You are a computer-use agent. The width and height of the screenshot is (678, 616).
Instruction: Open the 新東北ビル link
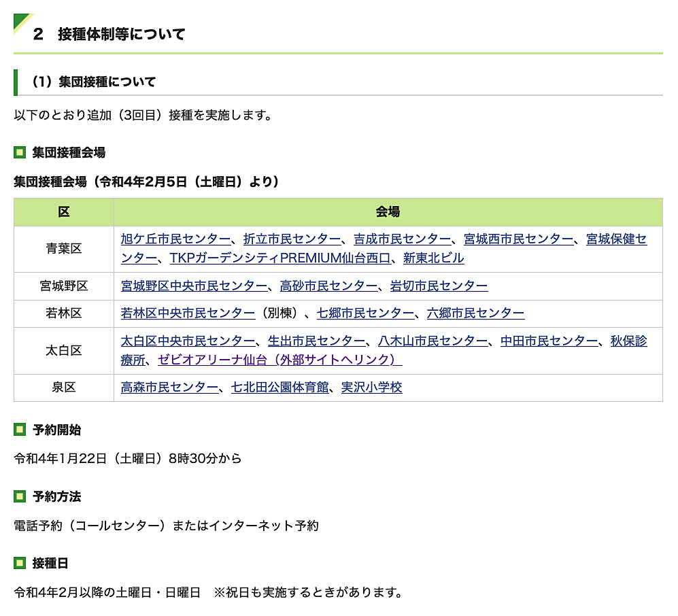(434, 258)
